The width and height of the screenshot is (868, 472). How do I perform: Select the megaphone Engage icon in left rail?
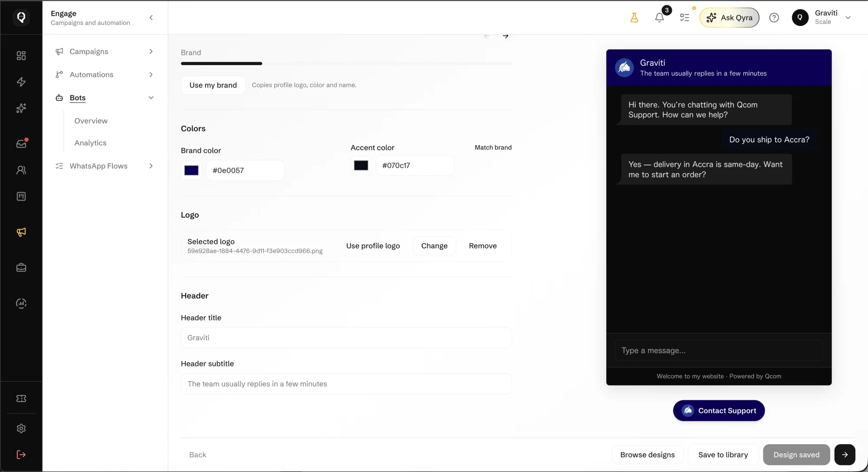[21, 232]
